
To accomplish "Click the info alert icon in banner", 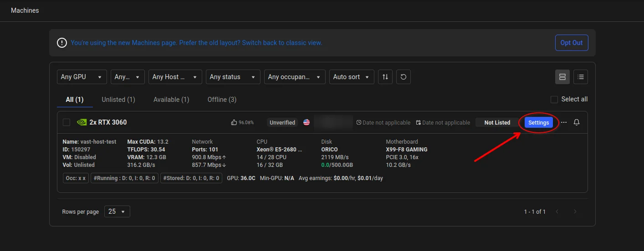I will [x=62, y=43].
